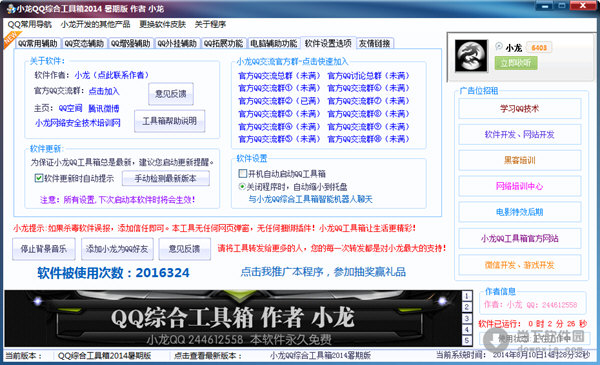Click the 电影特效后期 ad button
Image resolution: width=600 pixels, height=365 pixels.
pos(520,212)
